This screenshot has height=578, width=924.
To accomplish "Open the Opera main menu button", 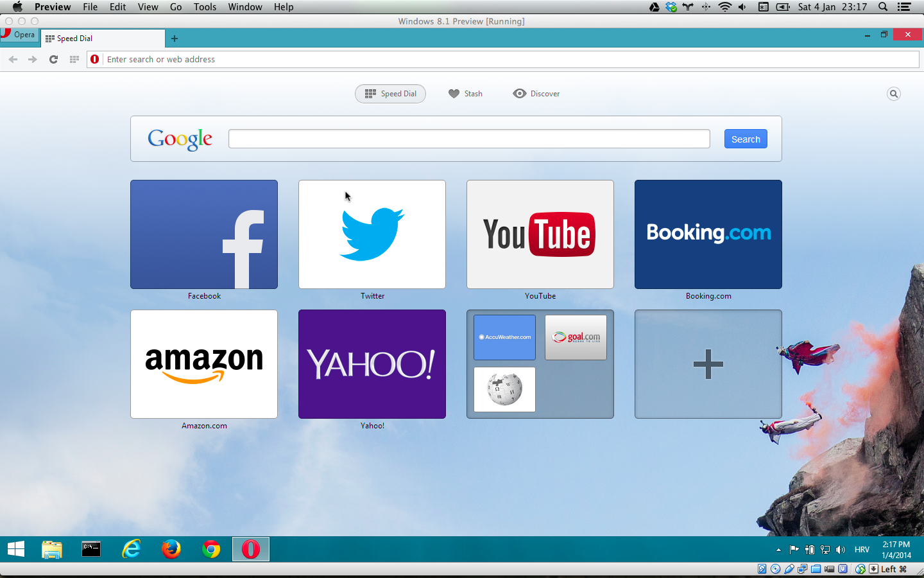I will tap(19, 35).
